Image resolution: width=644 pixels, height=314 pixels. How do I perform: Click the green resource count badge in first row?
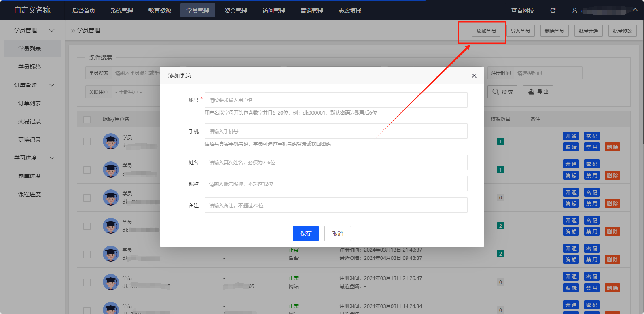point(500,141)
